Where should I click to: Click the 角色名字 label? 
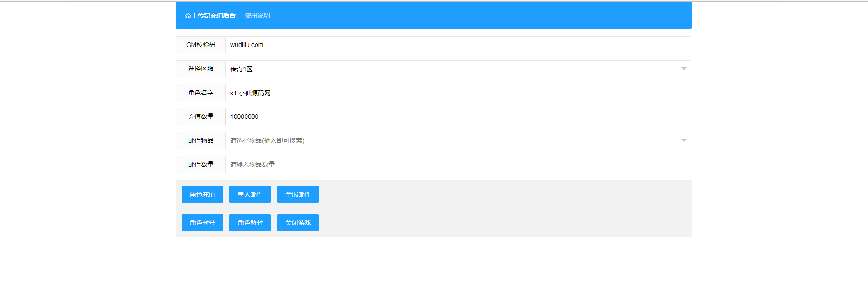[201, 93]
